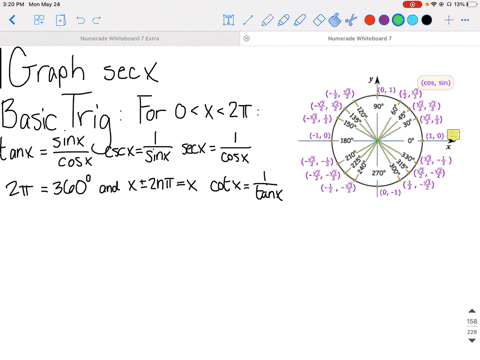This screenshot has width=480, height=360.
Task: Tap the total pages 228 indicator
Action: pos(472,332)
